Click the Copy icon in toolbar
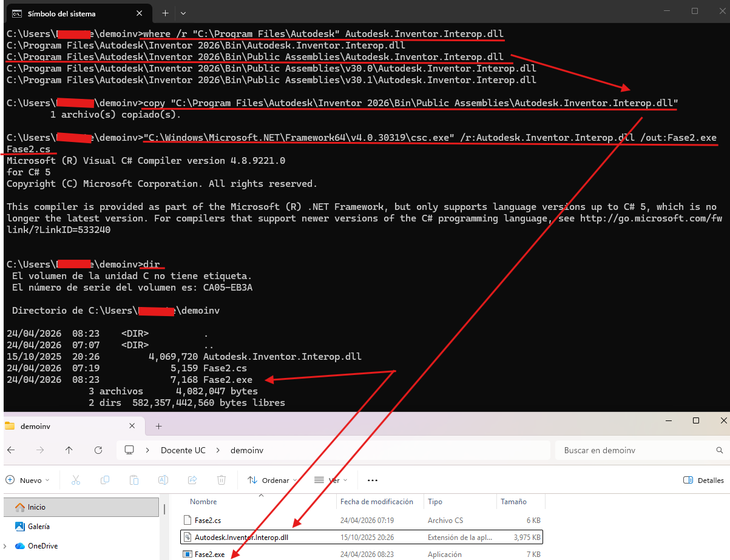This screenshot has width=730, height=560. [x=105, y=480]
